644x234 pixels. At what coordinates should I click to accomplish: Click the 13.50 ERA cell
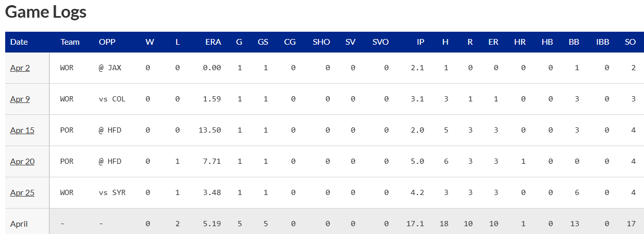[210, 130]
